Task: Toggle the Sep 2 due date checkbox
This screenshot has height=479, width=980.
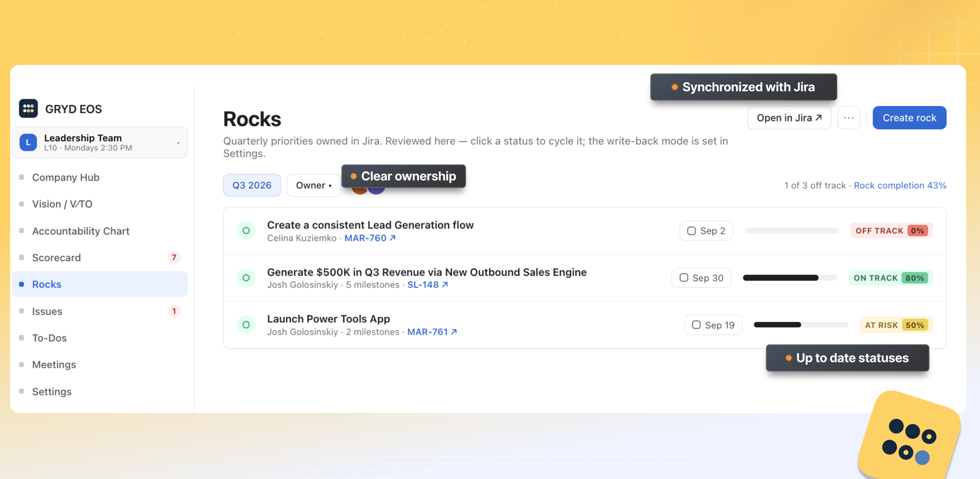Action: point(691,231)
